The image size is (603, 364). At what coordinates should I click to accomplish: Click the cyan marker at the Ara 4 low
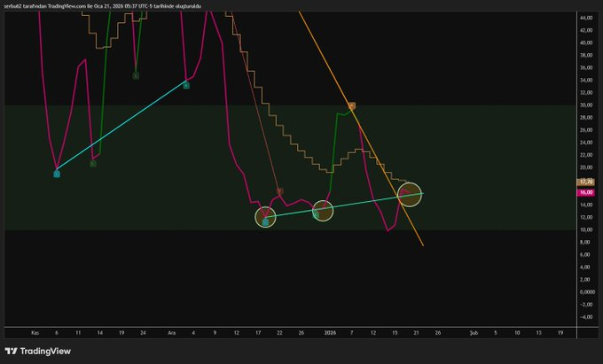point(186,86)
